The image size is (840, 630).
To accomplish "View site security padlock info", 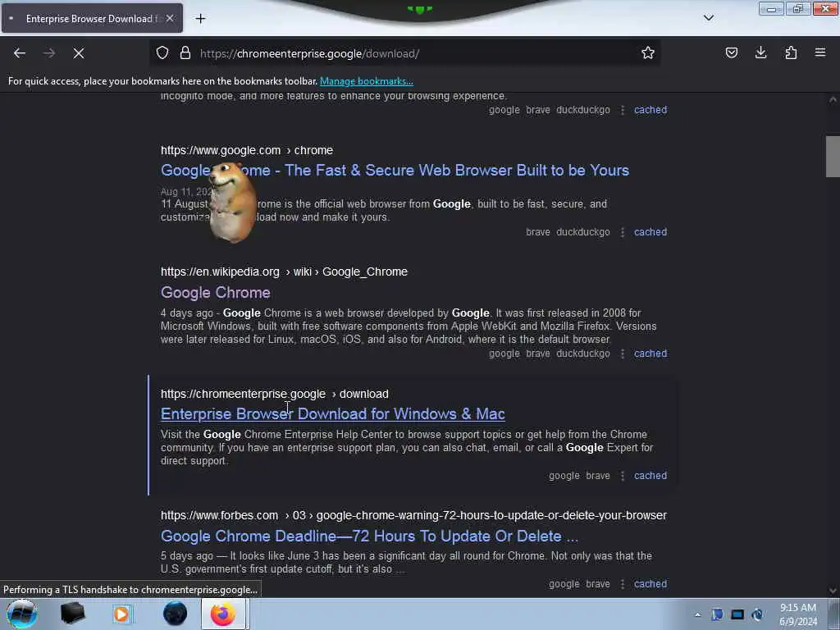I will point(185,52).
